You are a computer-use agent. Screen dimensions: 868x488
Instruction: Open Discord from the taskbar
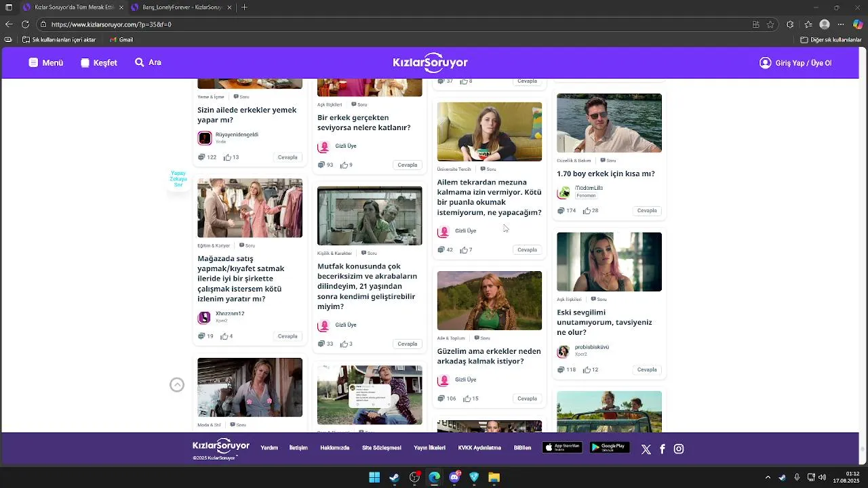[454, 478]
